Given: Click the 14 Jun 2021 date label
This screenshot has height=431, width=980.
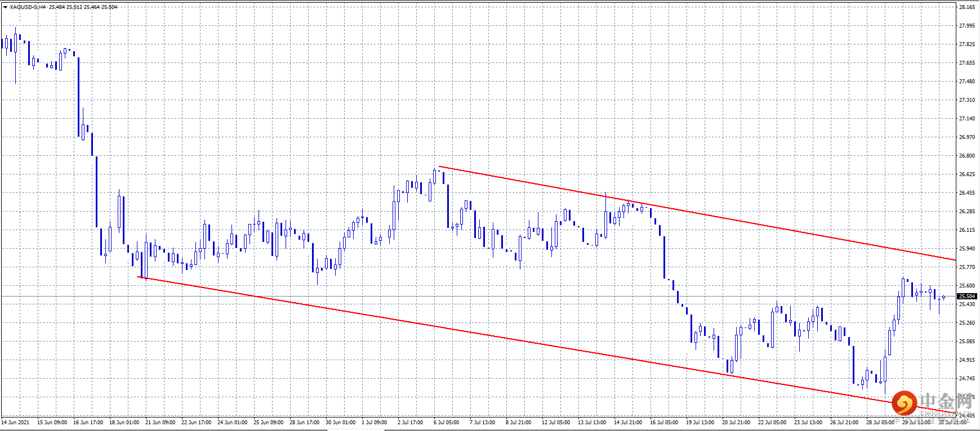Looking at the screenshot, I should [15, 423].
